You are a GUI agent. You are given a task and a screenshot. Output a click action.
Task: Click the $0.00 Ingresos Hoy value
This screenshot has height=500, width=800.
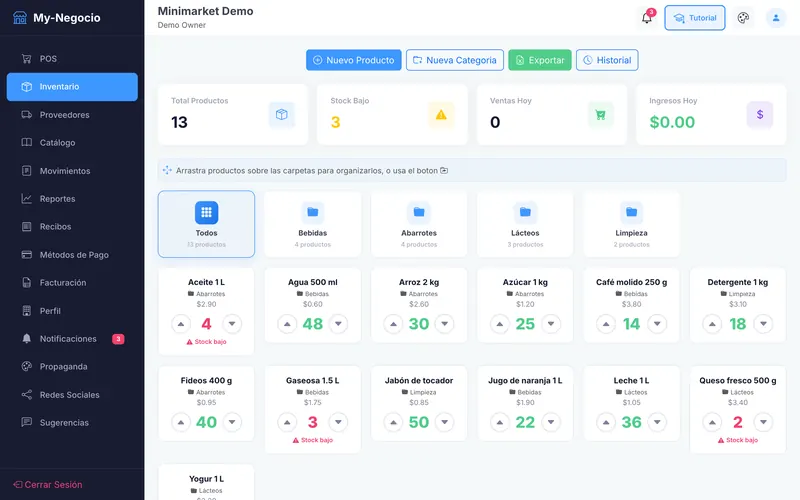(672, 122)
